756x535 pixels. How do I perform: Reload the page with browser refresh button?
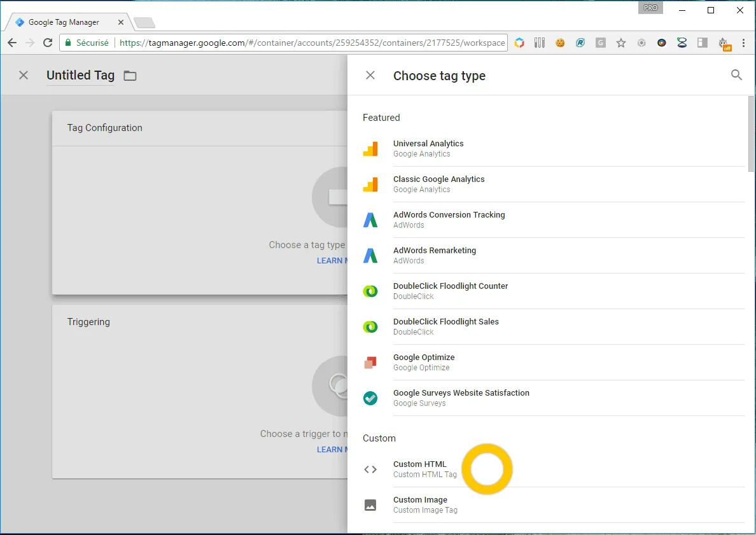[x=48, y=43]
